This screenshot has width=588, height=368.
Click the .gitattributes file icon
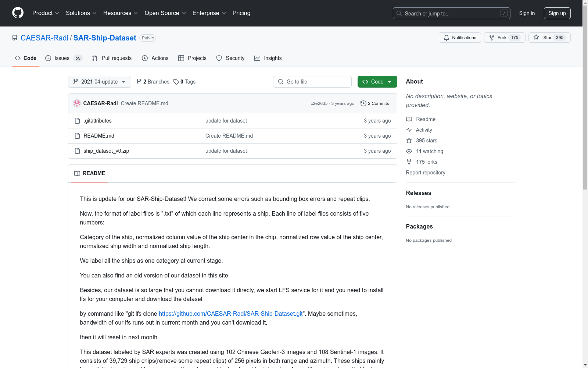pos(77,121)
